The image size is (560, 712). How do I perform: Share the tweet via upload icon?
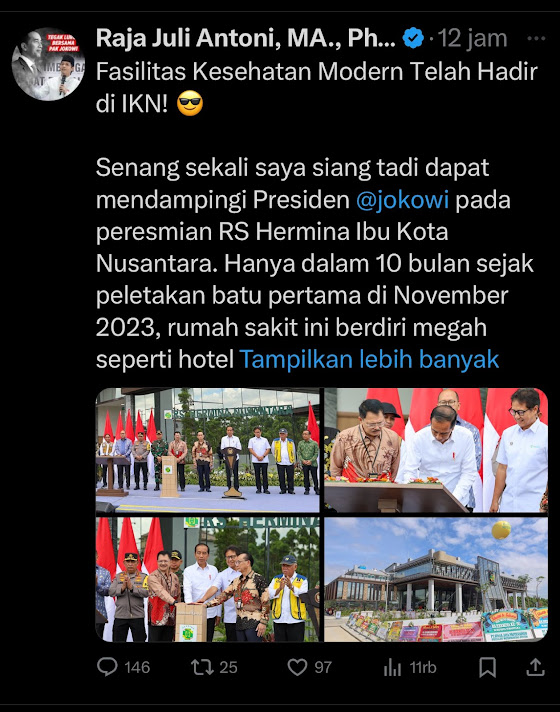pyautogui.click(x=535, y=667)
